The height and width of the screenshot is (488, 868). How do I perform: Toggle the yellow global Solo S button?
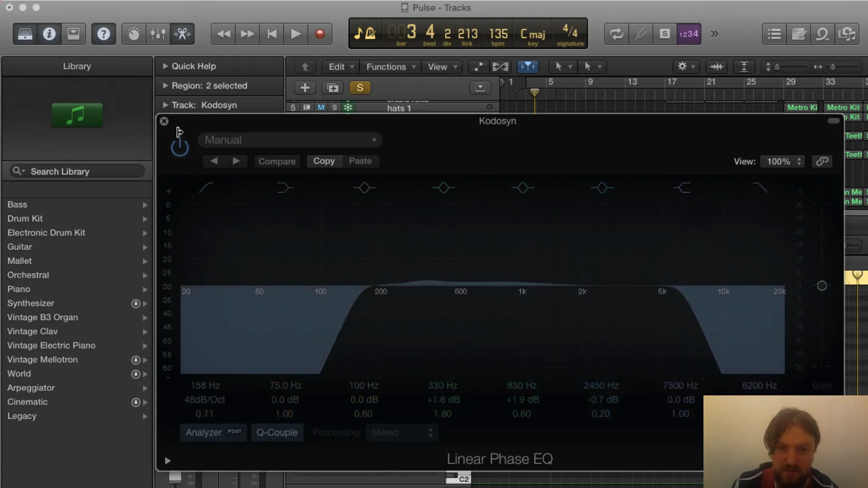(360, 88)
